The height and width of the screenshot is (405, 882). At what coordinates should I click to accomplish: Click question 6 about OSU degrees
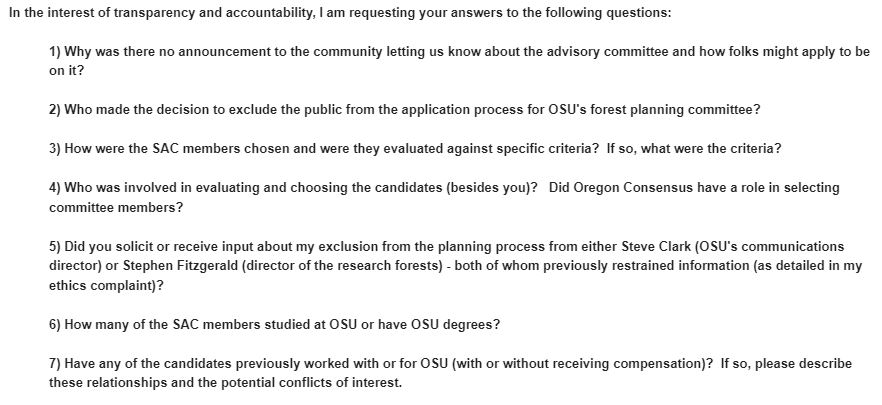click(x=274, y=325)
